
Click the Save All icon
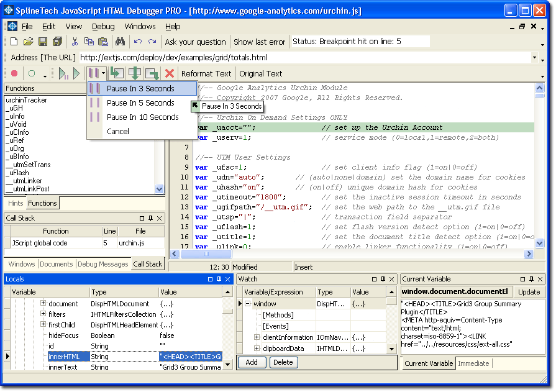57,42
